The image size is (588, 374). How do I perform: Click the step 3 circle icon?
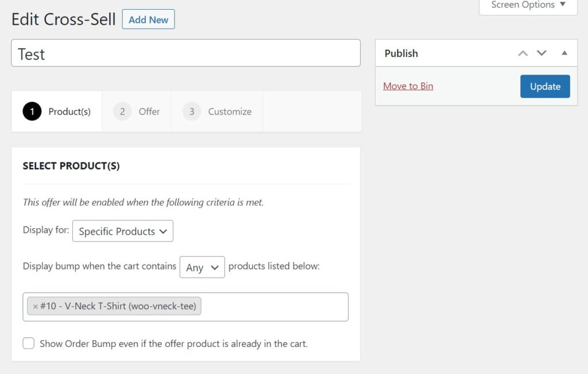[191, 111]
